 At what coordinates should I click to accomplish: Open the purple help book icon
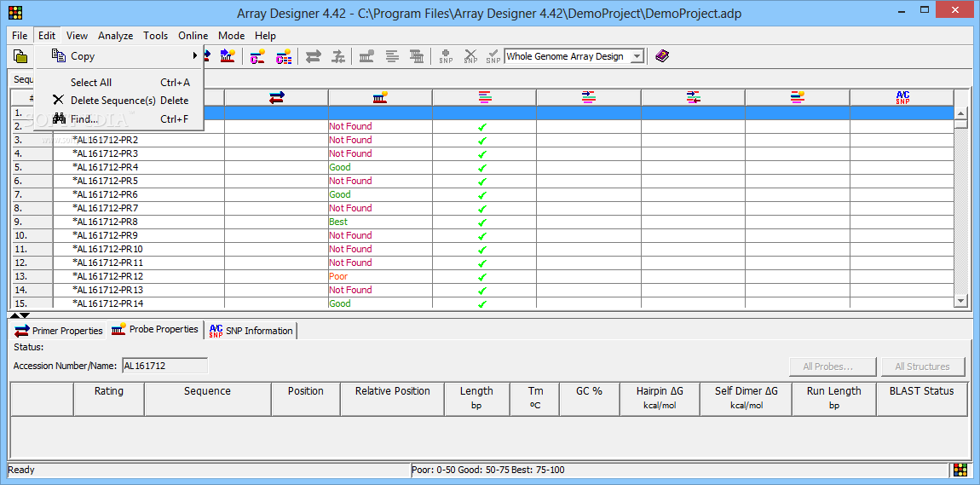(662, 56)
